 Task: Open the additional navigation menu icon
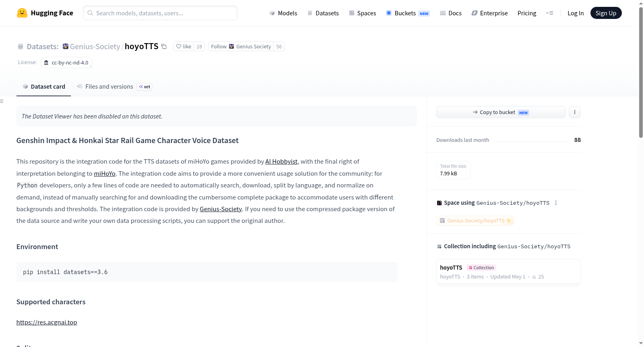549,13
